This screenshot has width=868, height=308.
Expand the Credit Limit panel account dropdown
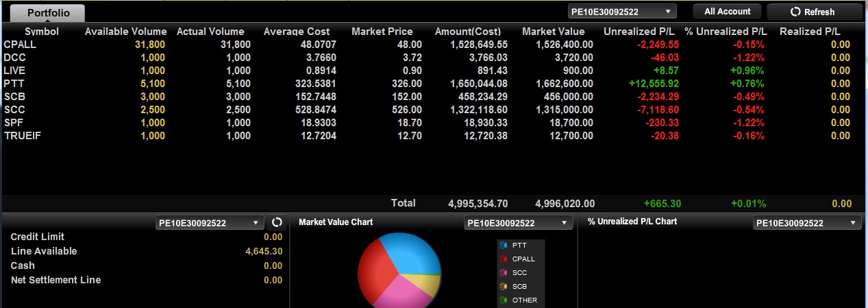[x=210, y=223]
